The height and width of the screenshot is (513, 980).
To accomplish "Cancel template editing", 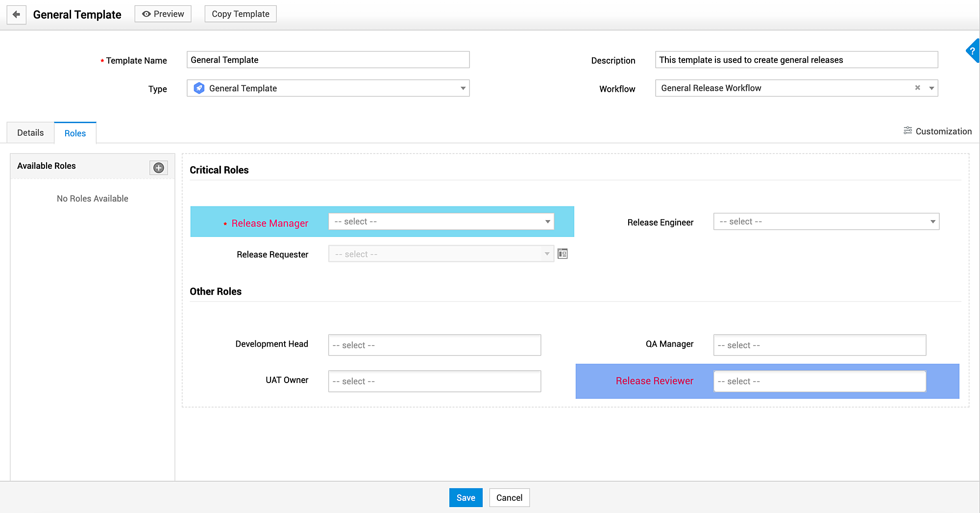I will click(509, 497).
